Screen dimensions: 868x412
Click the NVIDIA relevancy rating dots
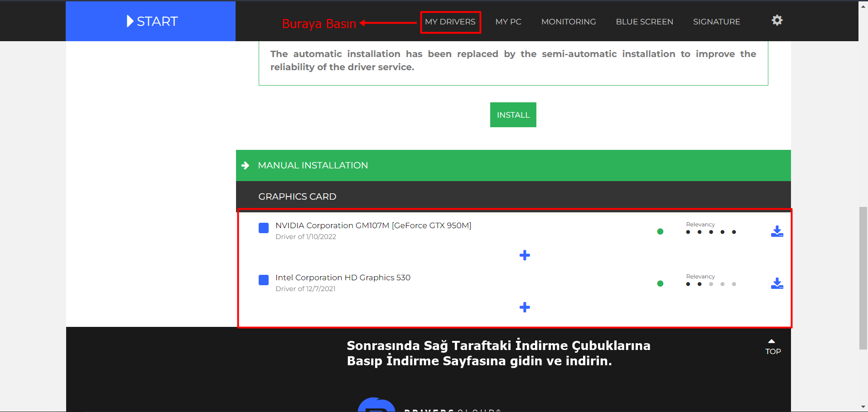[711, 232]
